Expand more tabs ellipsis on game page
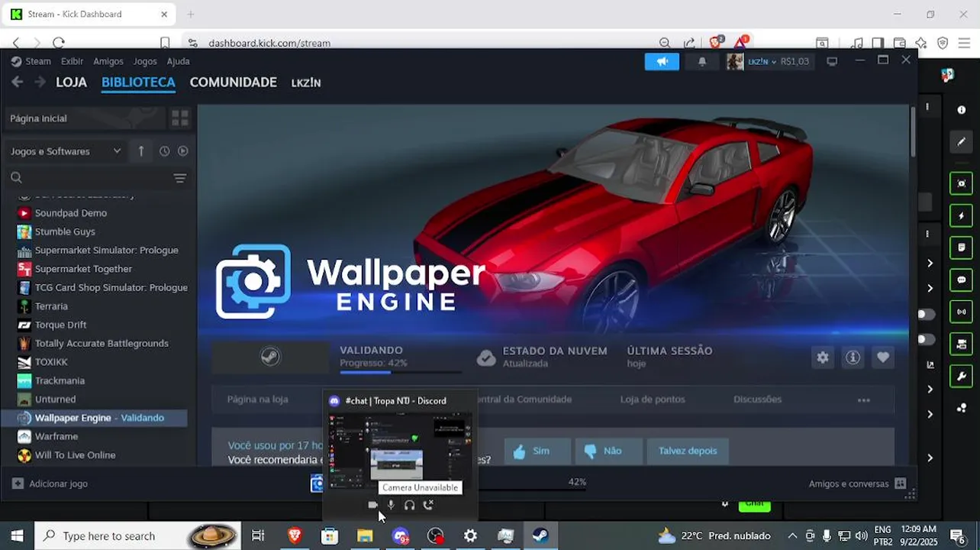This screenshot has width=980, height=550. pyautogui.click(x=863, y=400)
